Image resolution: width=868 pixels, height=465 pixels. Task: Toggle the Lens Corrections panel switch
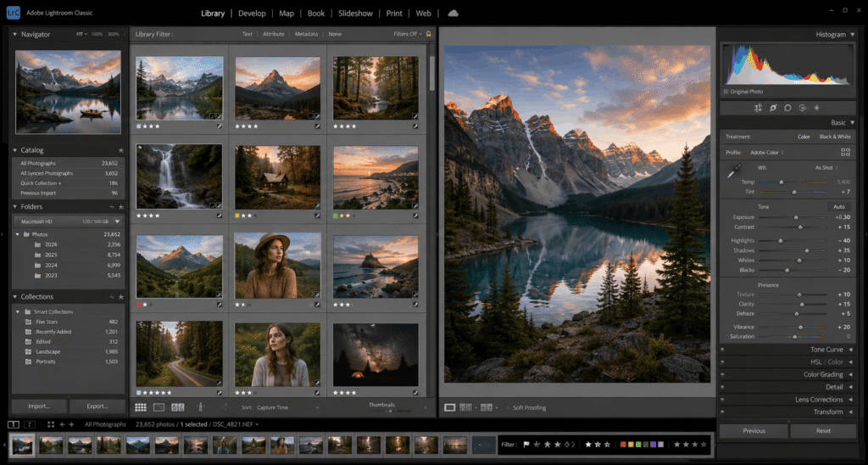723,400
